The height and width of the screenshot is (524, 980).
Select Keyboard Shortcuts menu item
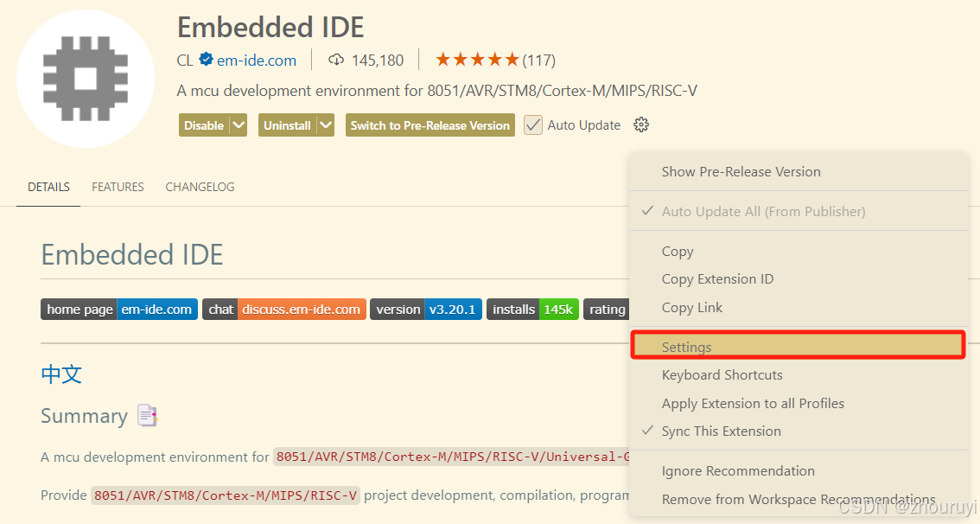799,374
